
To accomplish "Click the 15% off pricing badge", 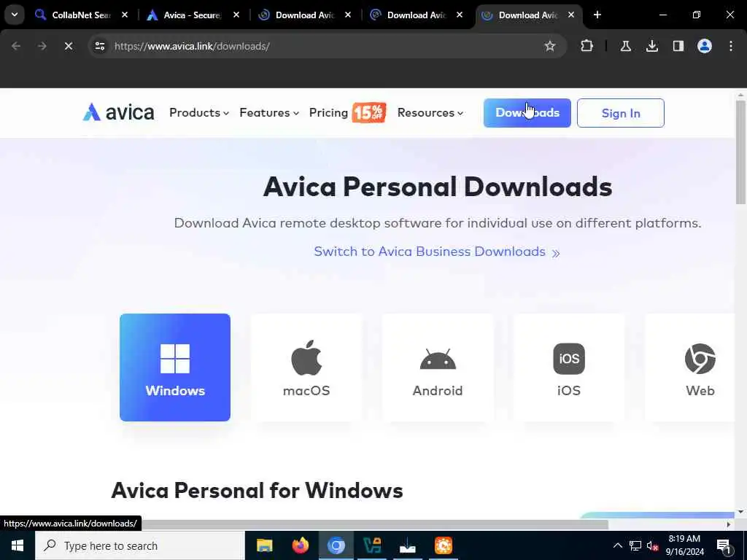I will coord(368,113).
